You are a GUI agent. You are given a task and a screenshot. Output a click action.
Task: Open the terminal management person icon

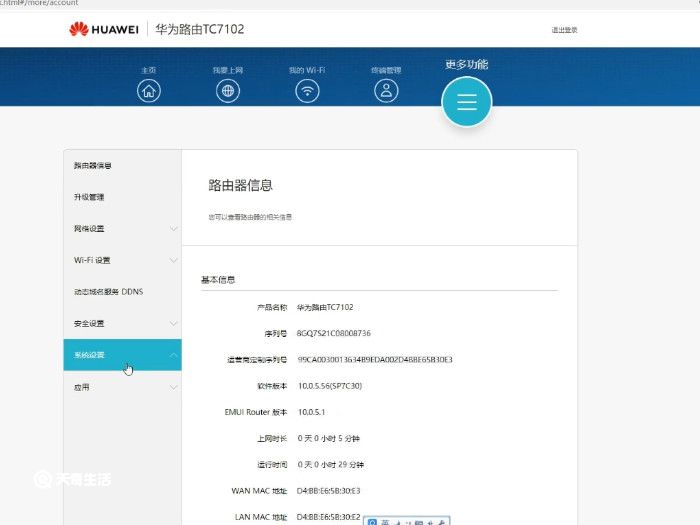386,91
